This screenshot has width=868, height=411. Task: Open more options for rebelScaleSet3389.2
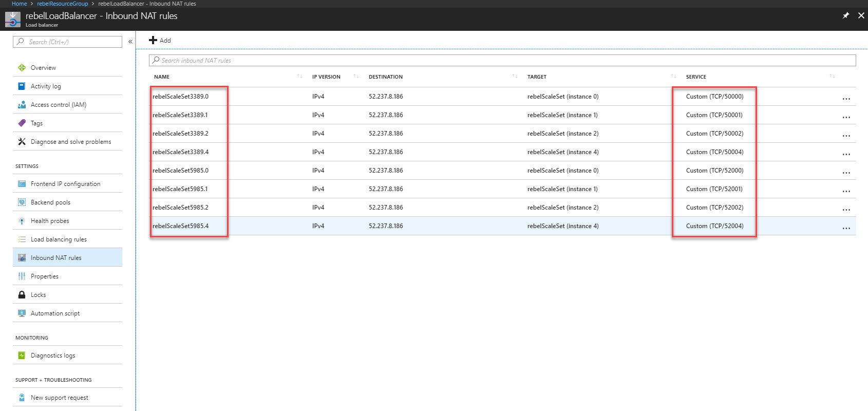[x=846, y=135]
